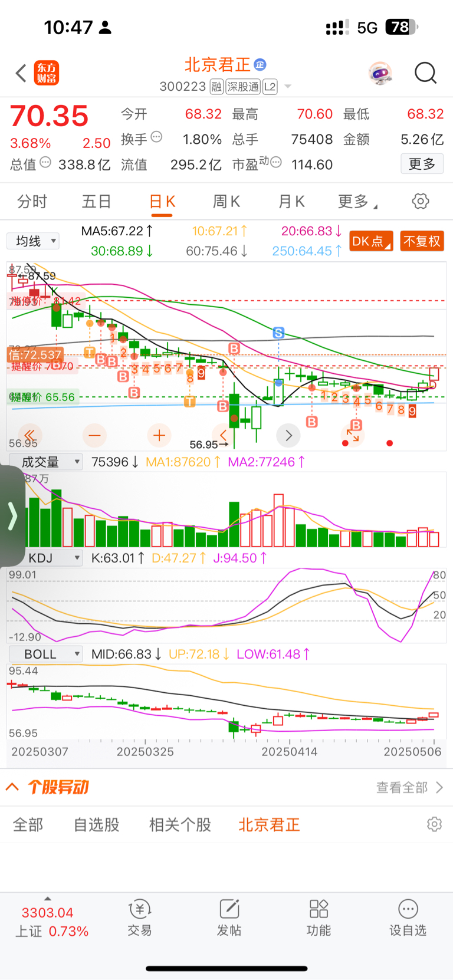Image resolution: width=453 pixels, height=980 pixels.
Task: Tap the price 70.35
Action: 49,116
